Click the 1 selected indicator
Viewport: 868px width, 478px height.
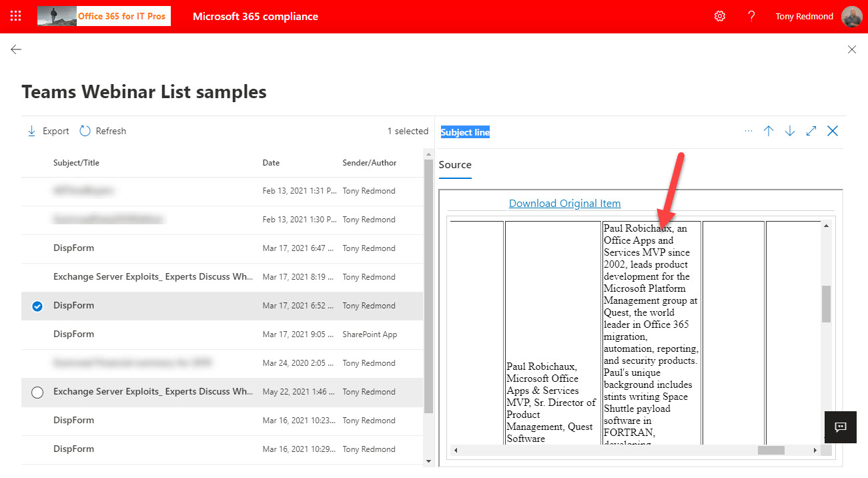pos(408,131)
